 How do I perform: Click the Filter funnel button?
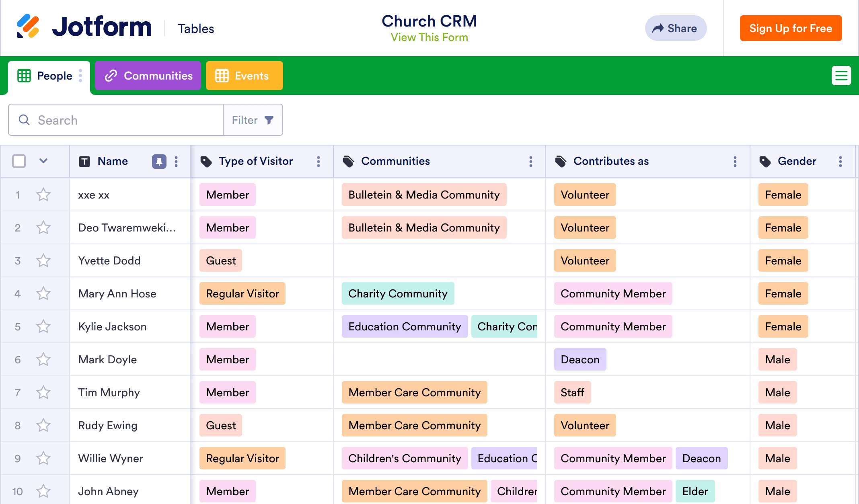(253, 120)
